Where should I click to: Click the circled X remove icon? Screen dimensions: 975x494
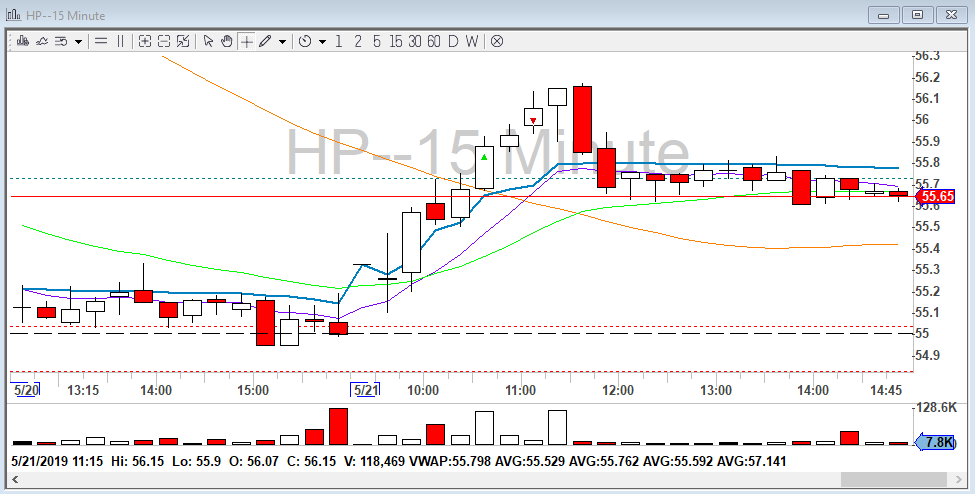coord(497,42)
